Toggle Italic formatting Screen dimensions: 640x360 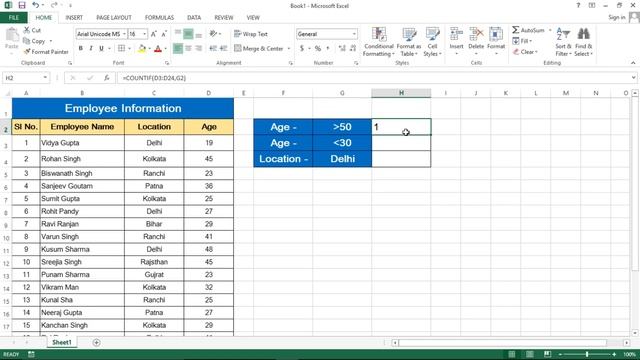tap(91, 48)
